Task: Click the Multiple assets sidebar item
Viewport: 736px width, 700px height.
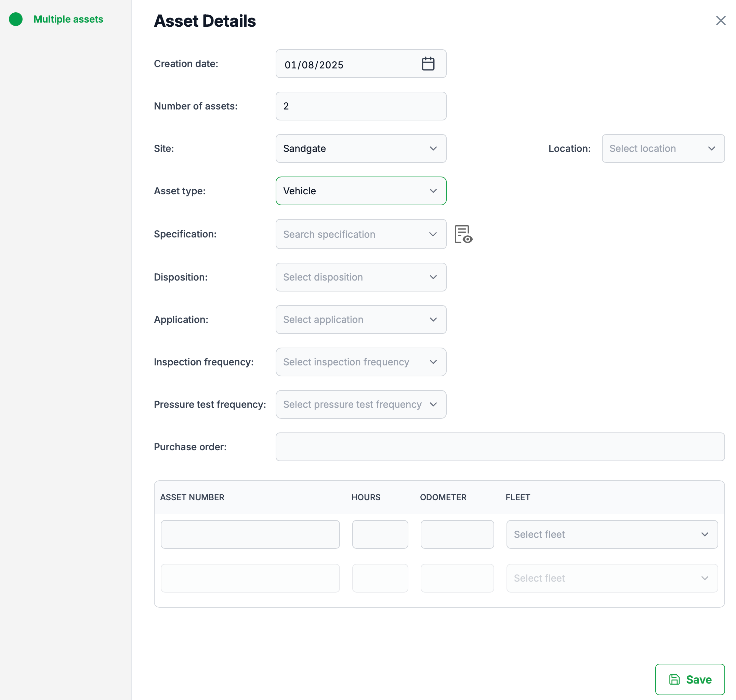Action: [x=68, y=19]
